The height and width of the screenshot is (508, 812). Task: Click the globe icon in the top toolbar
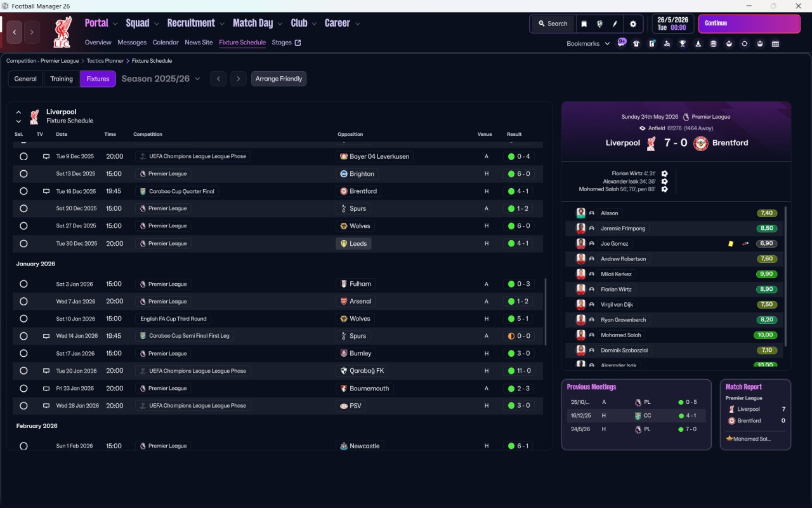click(x=599, y=23)
